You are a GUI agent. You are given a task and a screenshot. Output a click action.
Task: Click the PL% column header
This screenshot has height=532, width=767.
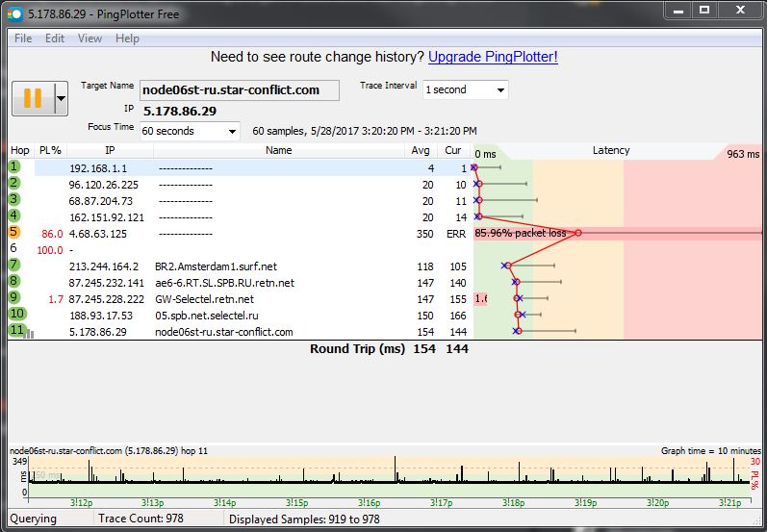pyautogui.click(x=48, y=150)
